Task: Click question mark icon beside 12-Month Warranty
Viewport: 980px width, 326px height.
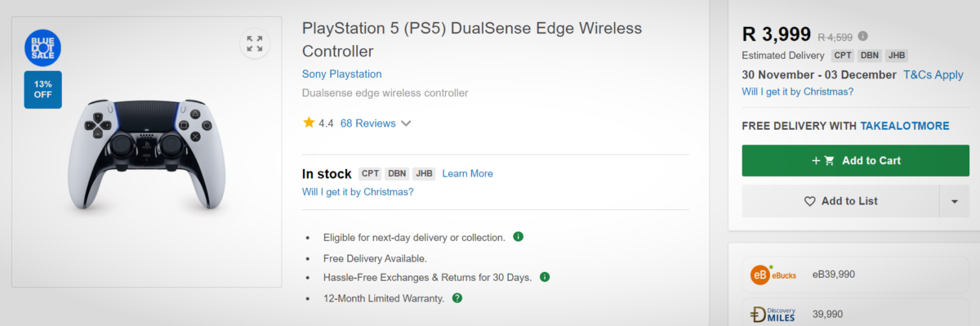Action: pos(457,297)
